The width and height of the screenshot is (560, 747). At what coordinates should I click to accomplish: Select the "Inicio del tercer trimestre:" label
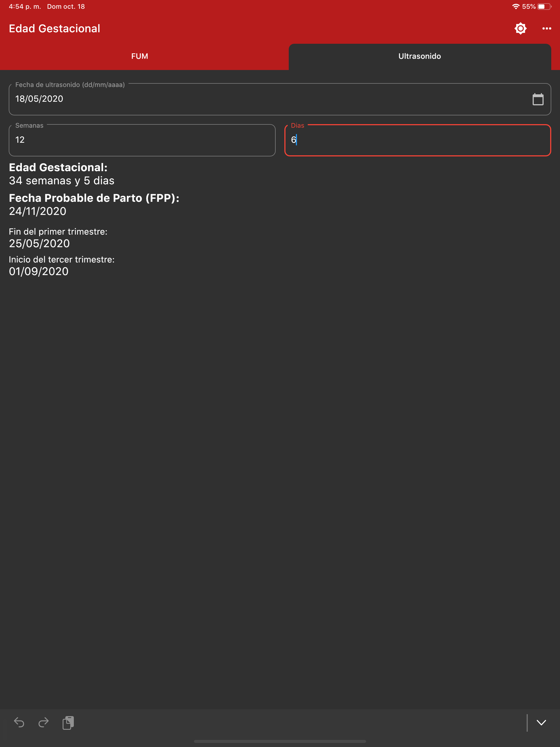(x=62, y=259)
